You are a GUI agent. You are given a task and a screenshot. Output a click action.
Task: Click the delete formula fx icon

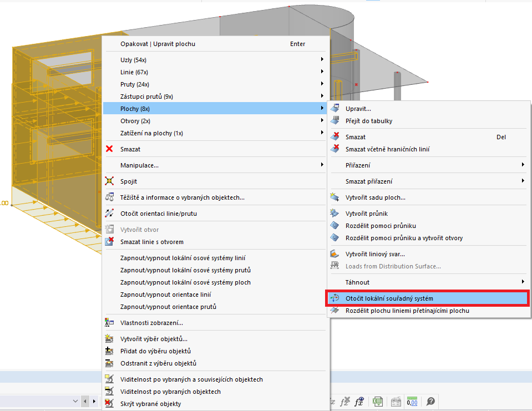(x=344, y=401)
